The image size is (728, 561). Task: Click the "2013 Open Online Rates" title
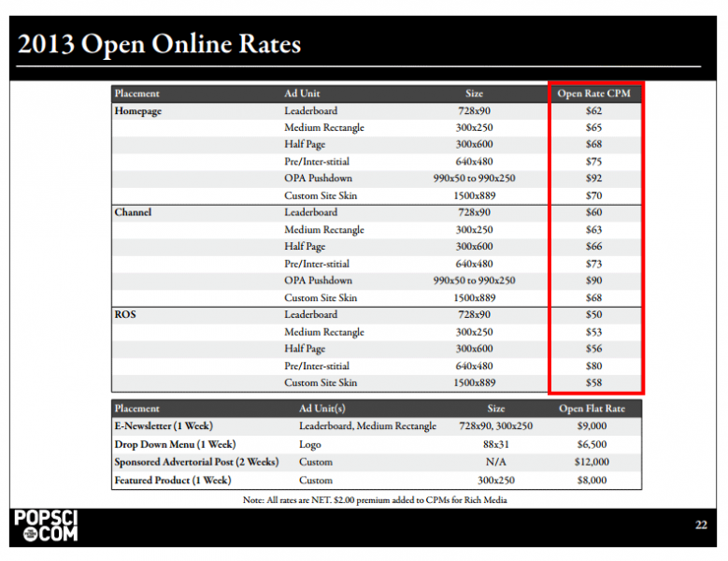click(x=159, y=44)
